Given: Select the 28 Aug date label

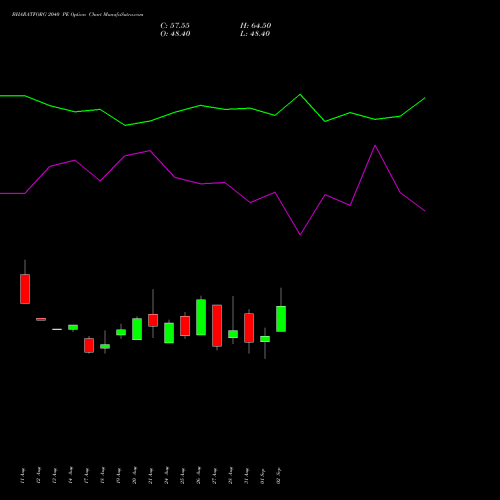Looking at the screenshot, I should [x=230, y=476].
